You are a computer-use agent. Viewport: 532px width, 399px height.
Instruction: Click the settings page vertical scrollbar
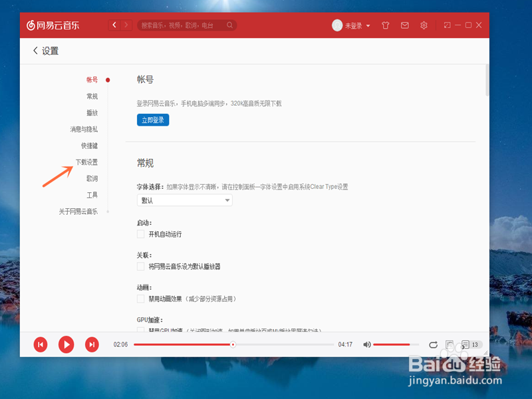[x=487, y=80]
